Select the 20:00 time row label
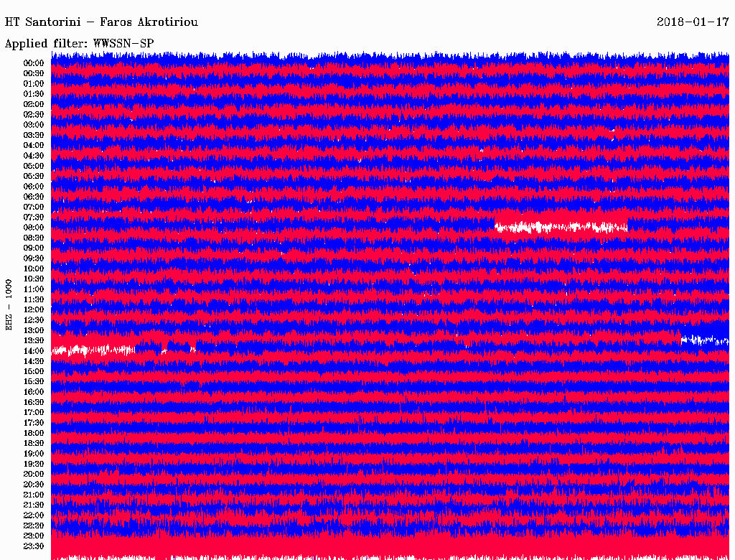 tap(34, 475)
